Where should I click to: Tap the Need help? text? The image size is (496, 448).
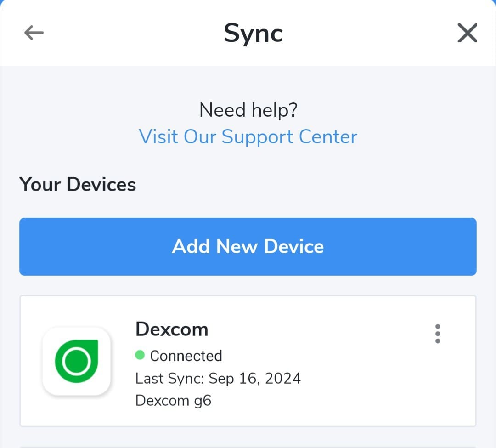pyautogui.click(x=248, y=109)
